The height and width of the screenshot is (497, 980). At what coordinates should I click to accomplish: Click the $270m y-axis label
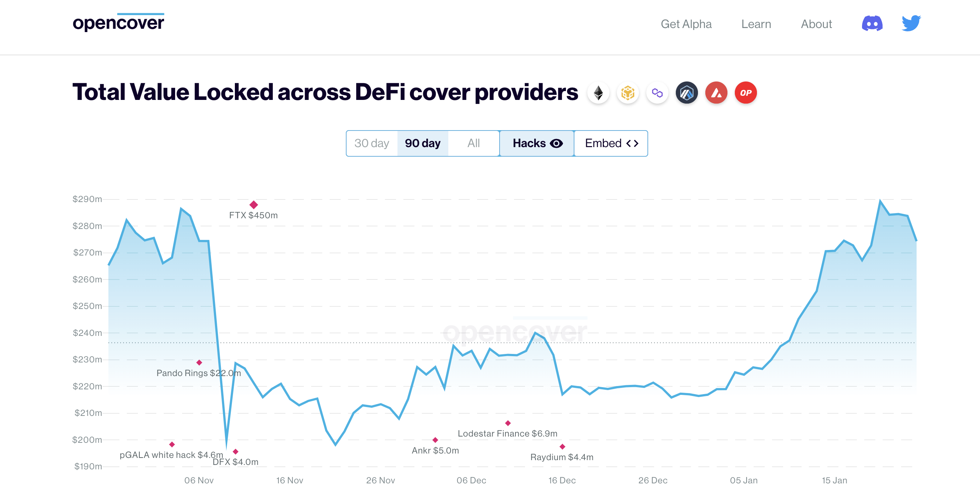pyautogui.click(x=87, y=253)
